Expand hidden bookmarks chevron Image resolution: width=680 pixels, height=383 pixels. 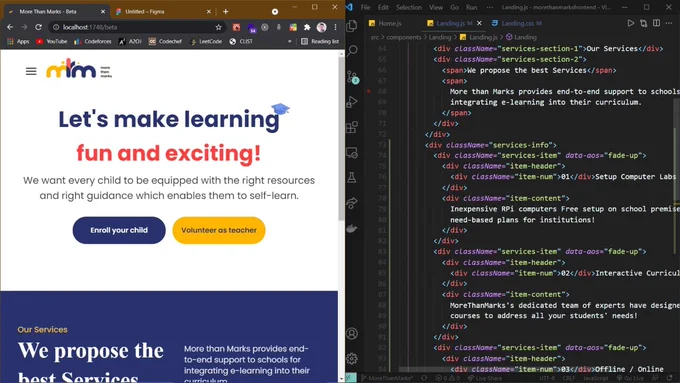pos(290,42)
